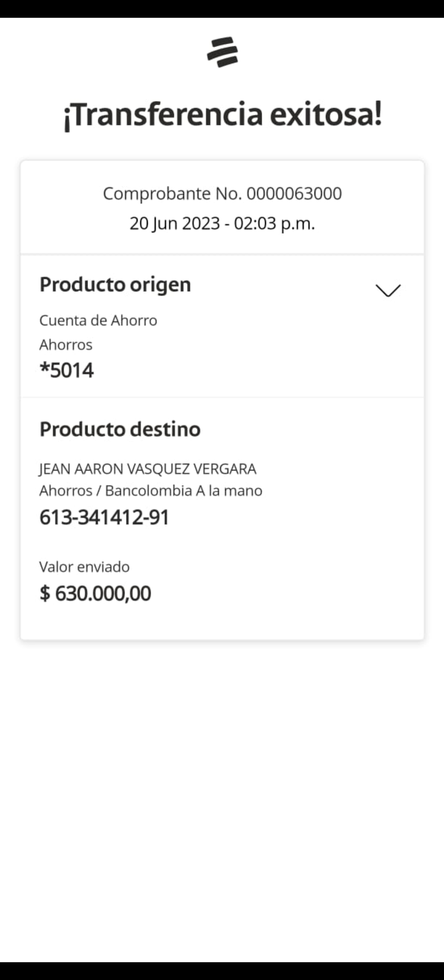Tap recipient name JEAN AARON VASQUEZ VERGARA
The image size is (444, 980).
click(148, 469)
